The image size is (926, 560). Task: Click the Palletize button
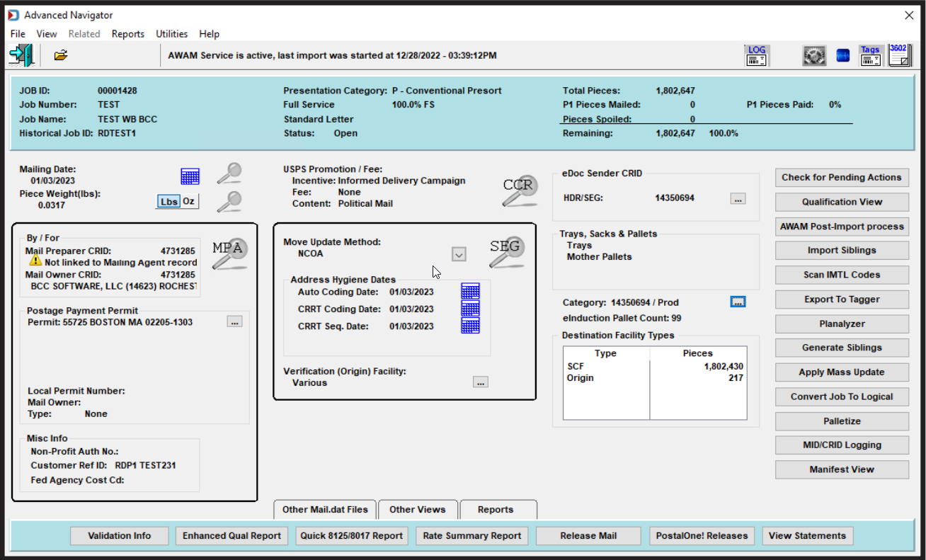click(x=842, y=421)
